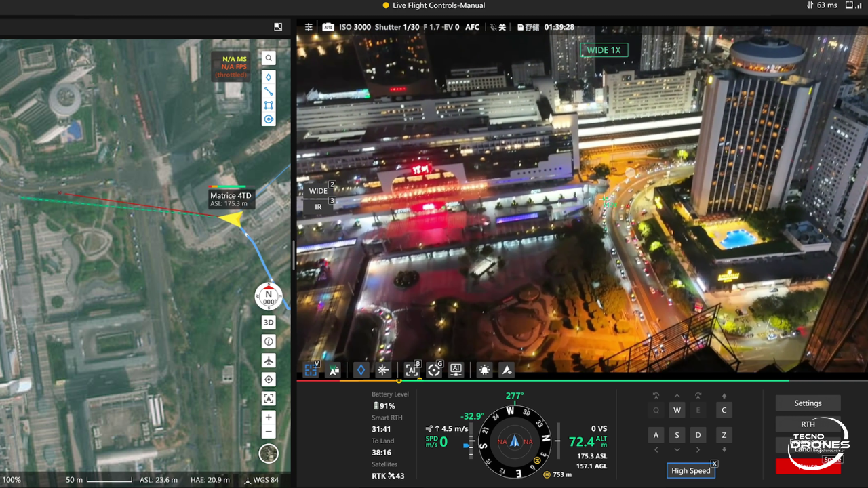Toggle the frame selection V tool

(x=311, y=369)
